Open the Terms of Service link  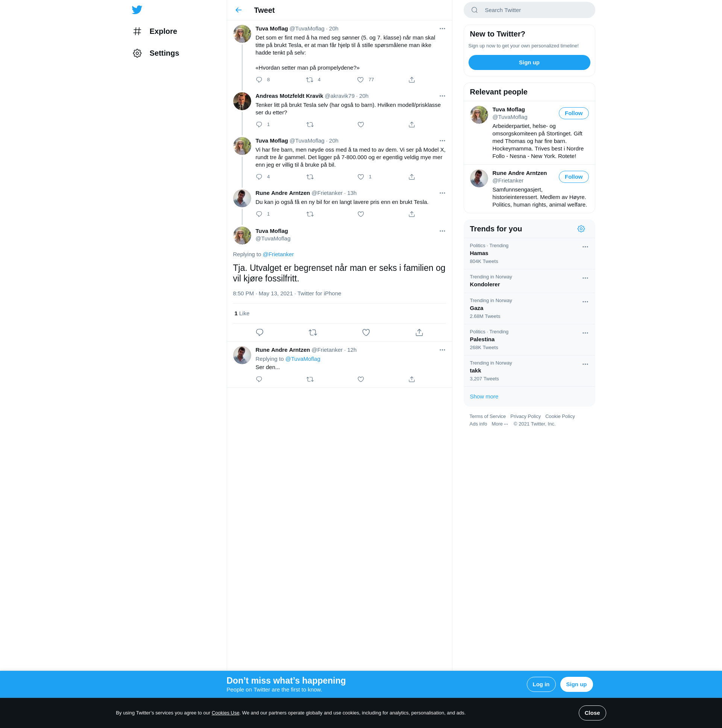pos(487,417)
